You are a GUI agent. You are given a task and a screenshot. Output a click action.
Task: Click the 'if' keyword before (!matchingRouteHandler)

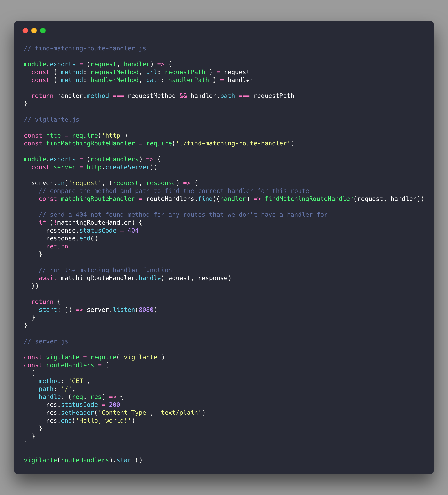[x=42, y=223]
